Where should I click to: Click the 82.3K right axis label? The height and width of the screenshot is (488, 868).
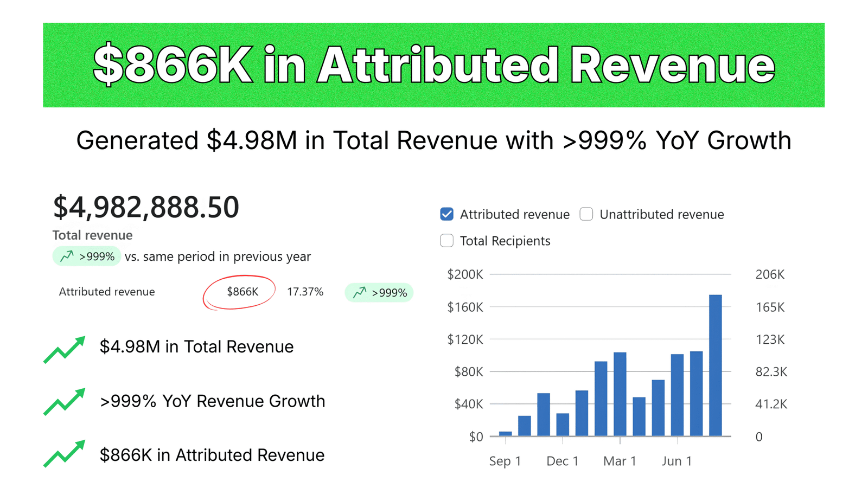(x=771, y=372)
